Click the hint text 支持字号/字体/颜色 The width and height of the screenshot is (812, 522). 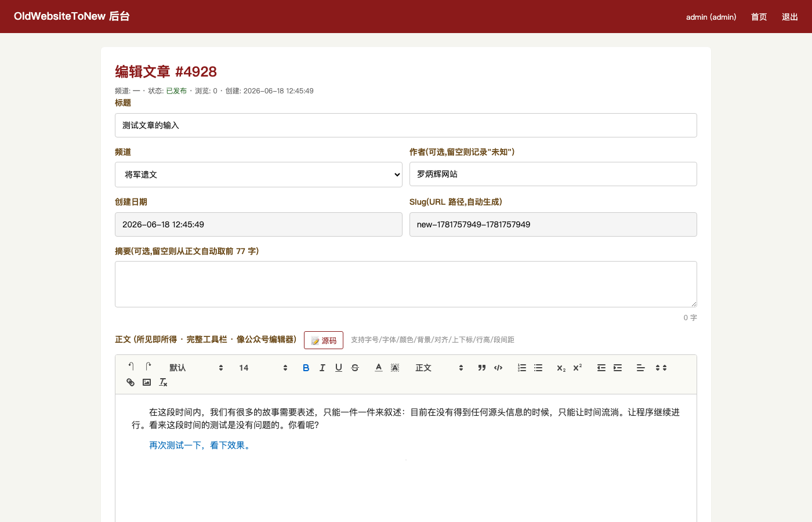point(433,340)
